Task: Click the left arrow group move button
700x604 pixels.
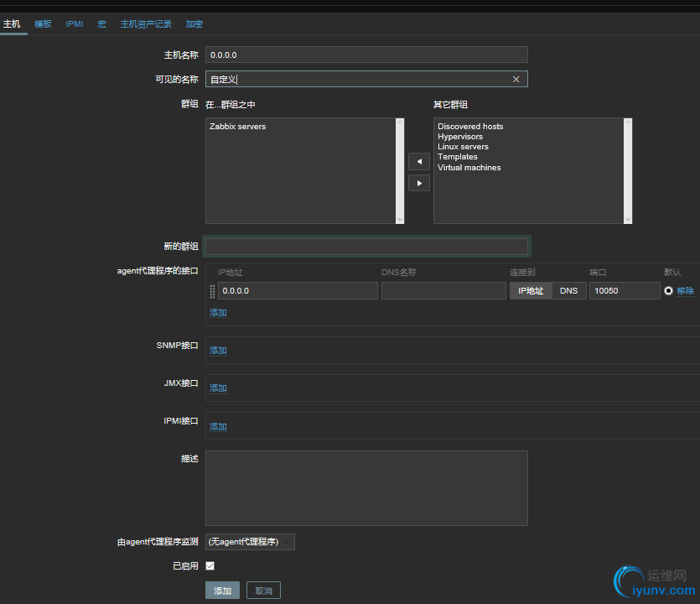Action: click(x=418, y=161)
